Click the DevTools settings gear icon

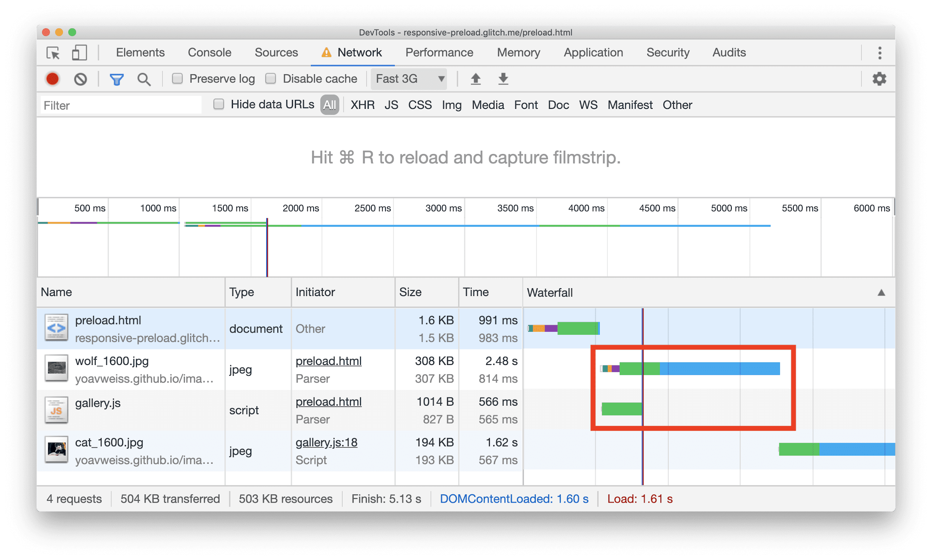879,79
